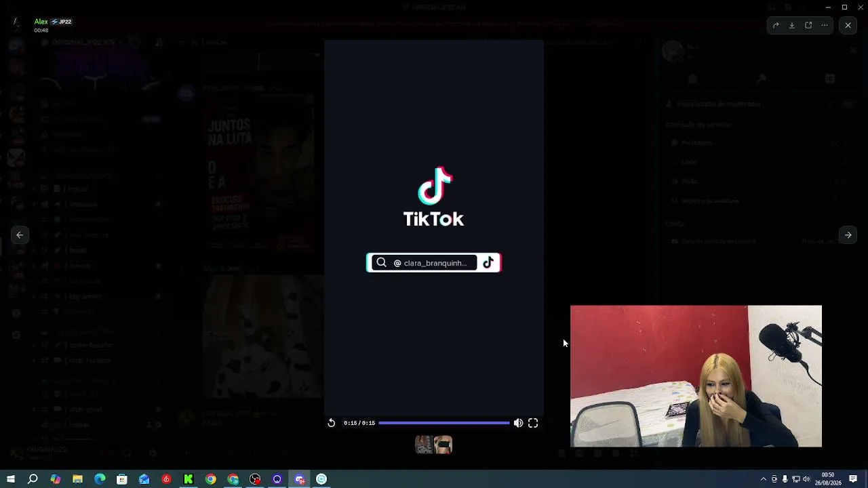This screenshot has width=868, height=488.
Task: Enter fullscreen video mode
Action: point(533,423)
